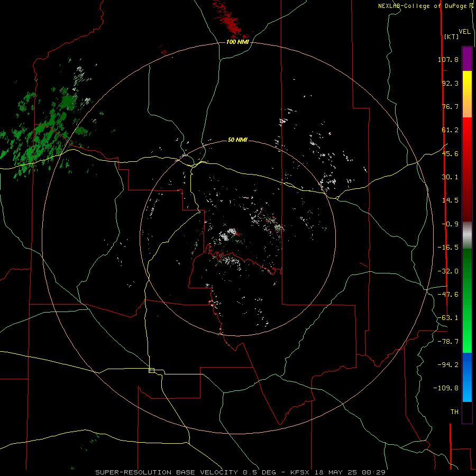Click the 45.6 velocity scale value

(x=450, y=153)
